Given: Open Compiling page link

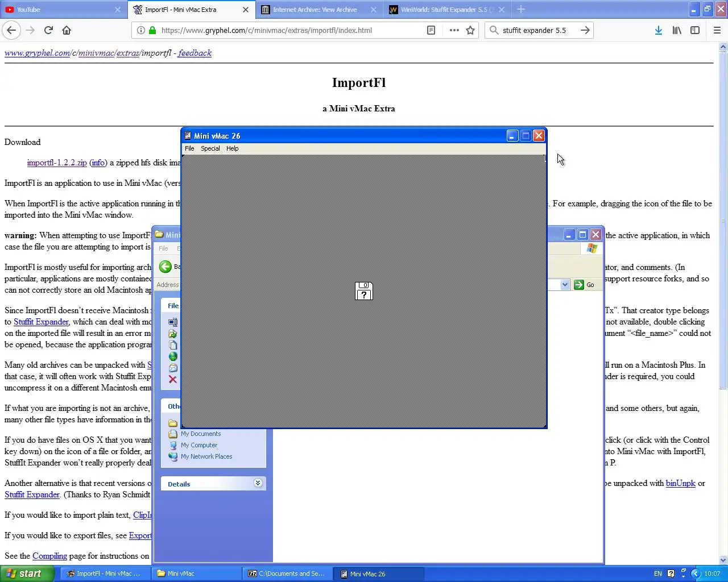Looking at the screenshot, I should (x=49, y=556).
